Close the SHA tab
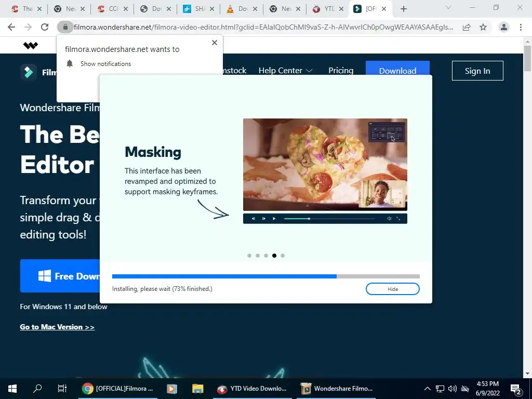 (212, 9)
